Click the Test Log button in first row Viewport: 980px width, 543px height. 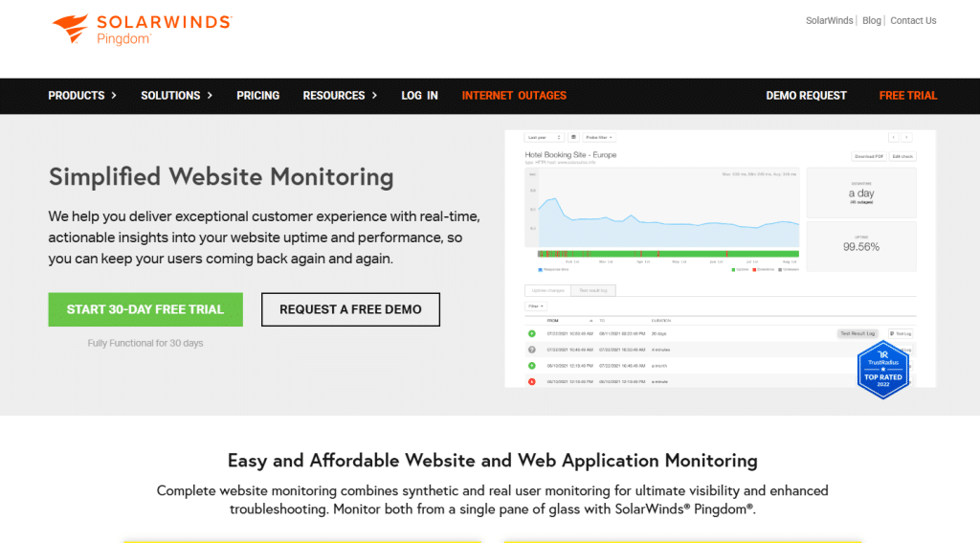[901, 334]
